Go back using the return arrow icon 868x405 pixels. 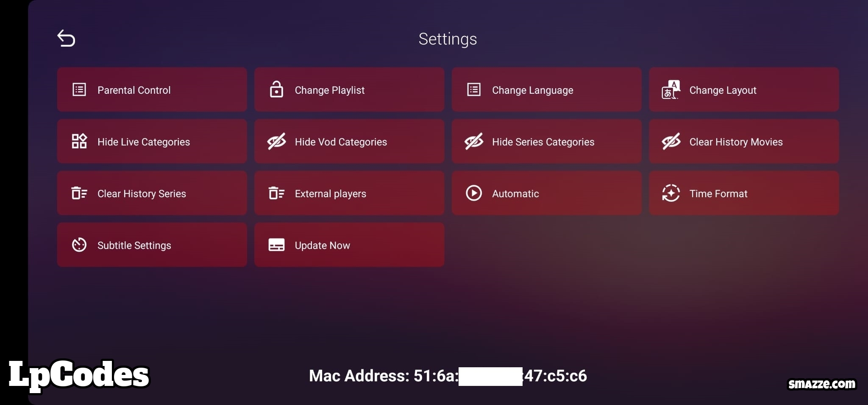click(66, 38)
